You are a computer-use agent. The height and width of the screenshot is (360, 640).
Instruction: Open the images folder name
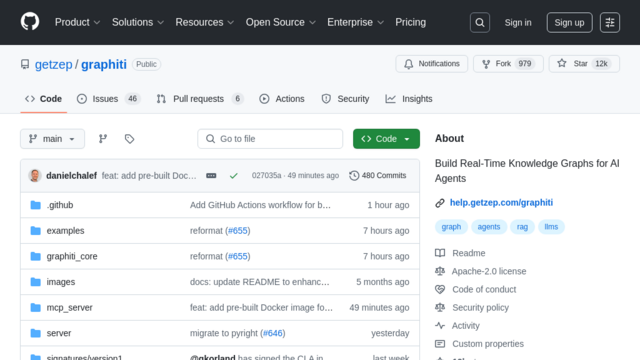pyautogui.click(x=61, y=282)
